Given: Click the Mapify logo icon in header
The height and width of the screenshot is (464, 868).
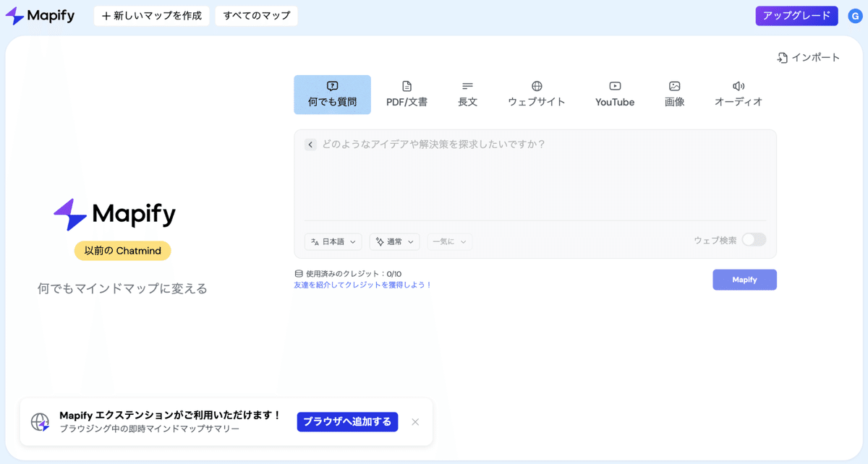Looking at the screenshot, I should (x=14, y=15).
